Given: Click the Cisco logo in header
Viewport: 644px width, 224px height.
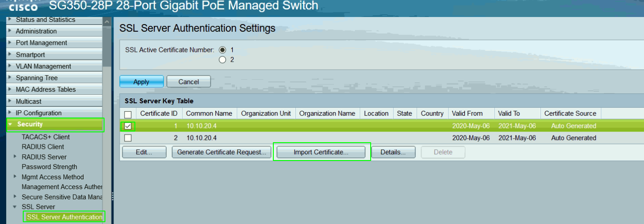Looking at the screenshot, I should coord(22,6).
